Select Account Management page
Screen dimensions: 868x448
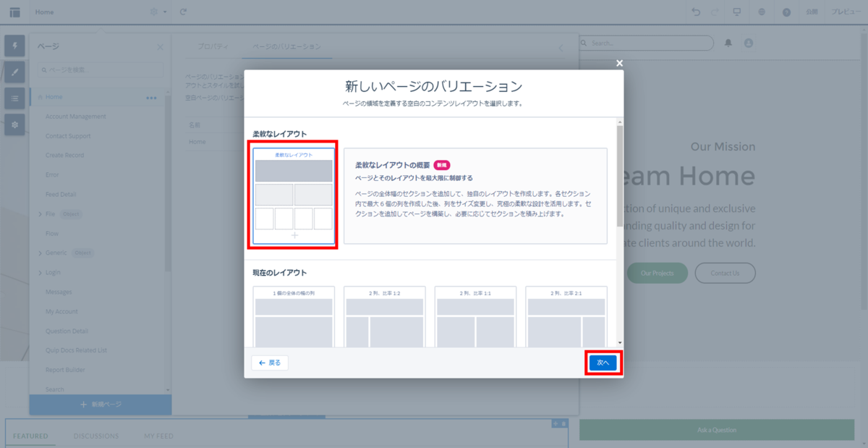pyautogui.click(x=76, y=117)
